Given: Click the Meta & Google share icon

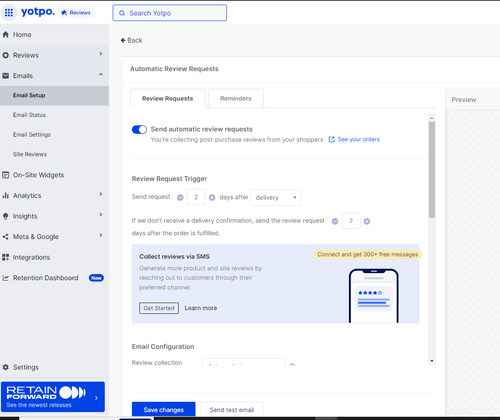Looking at the screenshot, I should click(x=5, y=237).
